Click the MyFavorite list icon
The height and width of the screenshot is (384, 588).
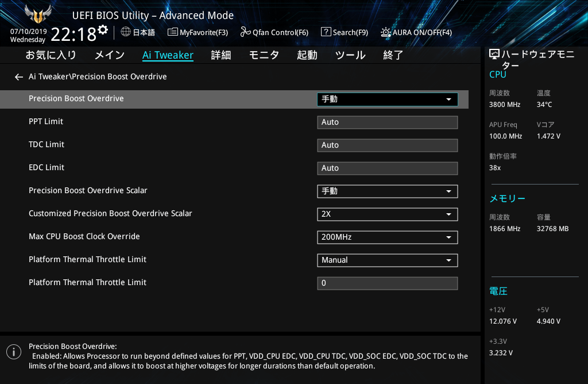click(x=172, y=32)
